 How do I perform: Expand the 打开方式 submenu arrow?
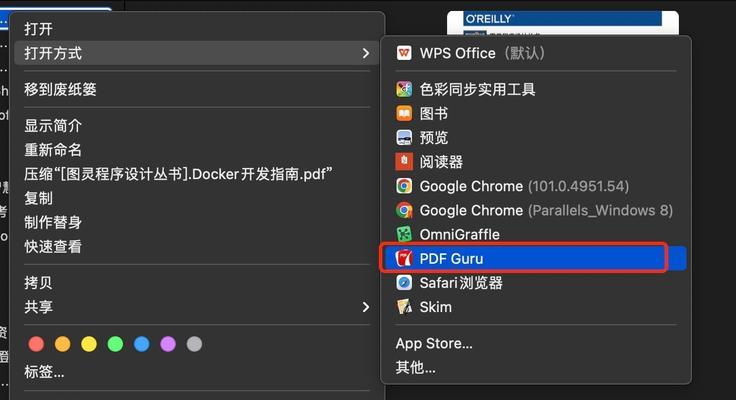coord(366,53)
